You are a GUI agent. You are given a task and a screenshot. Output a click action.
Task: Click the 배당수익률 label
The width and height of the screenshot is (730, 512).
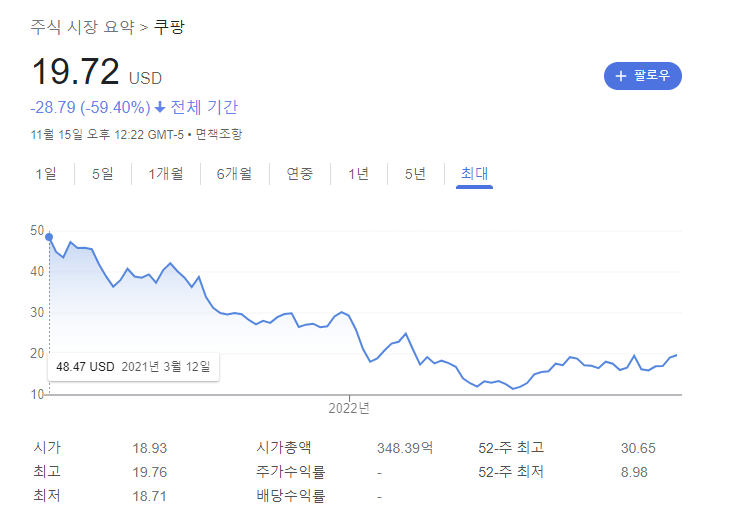click(291, 496)
